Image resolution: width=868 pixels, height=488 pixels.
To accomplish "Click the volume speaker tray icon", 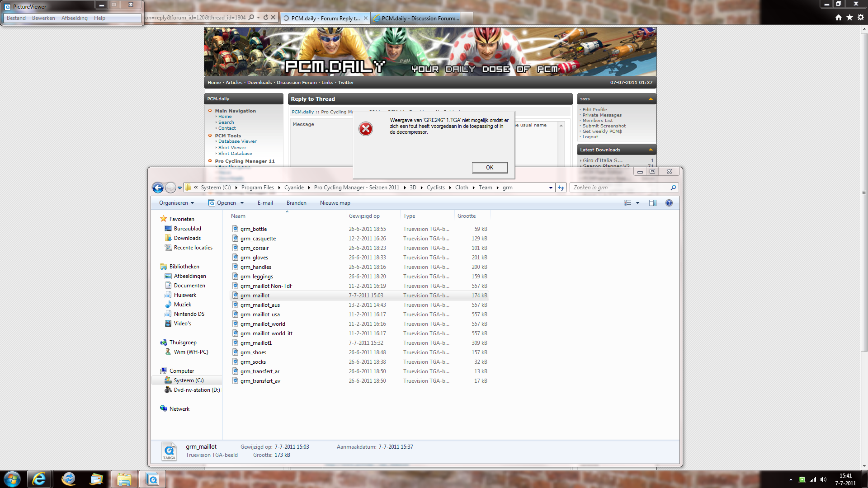I will coord(823,479).
